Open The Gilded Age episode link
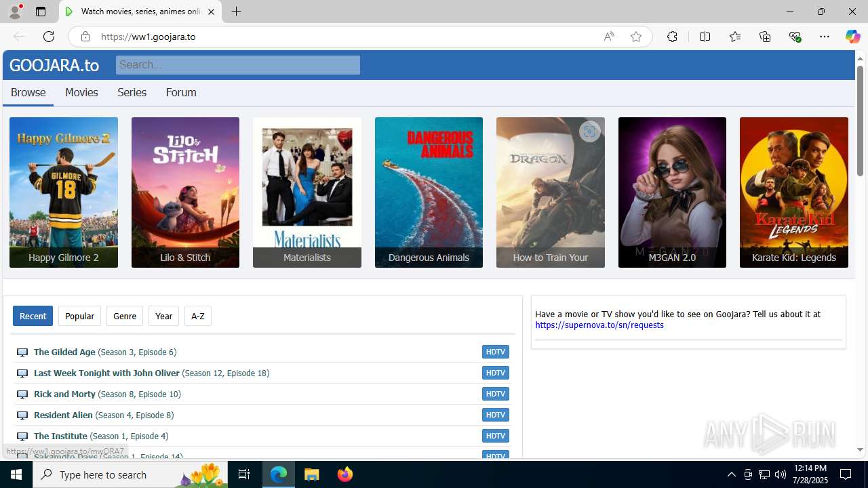The width and height of the screenshot is (868, 488). point(105,352)
